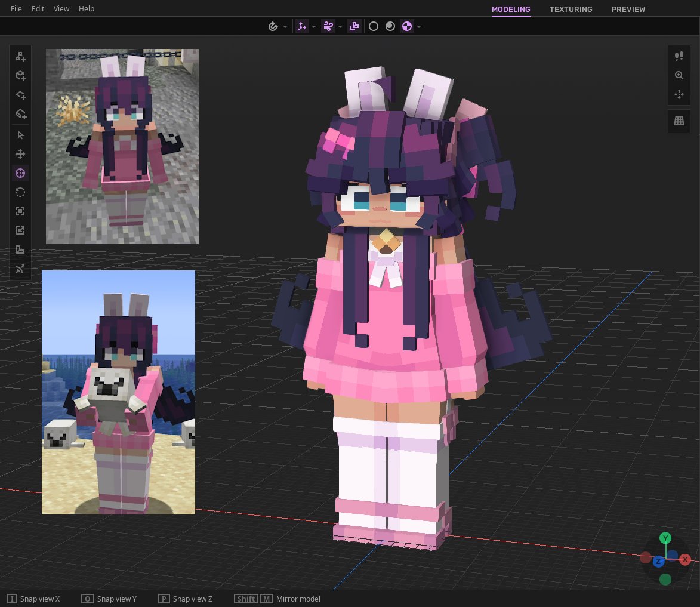
Task: Toggle the wind-lines toolbar button
Action: (328, 27)
